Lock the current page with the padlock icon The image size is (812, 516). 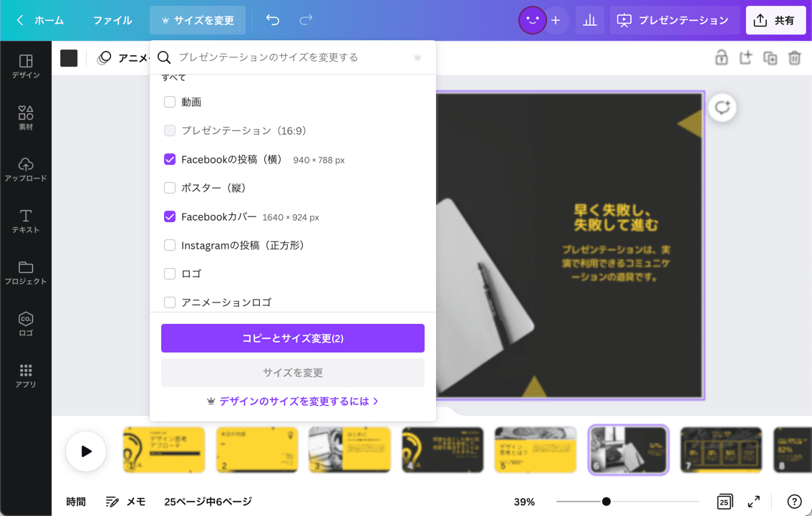pos(722,57)
